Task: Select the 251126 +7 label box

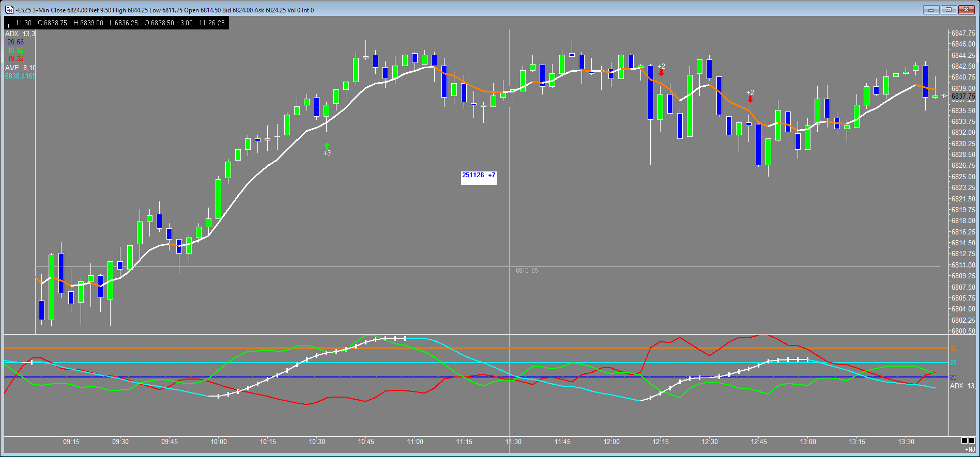Action: coord(479,176)
